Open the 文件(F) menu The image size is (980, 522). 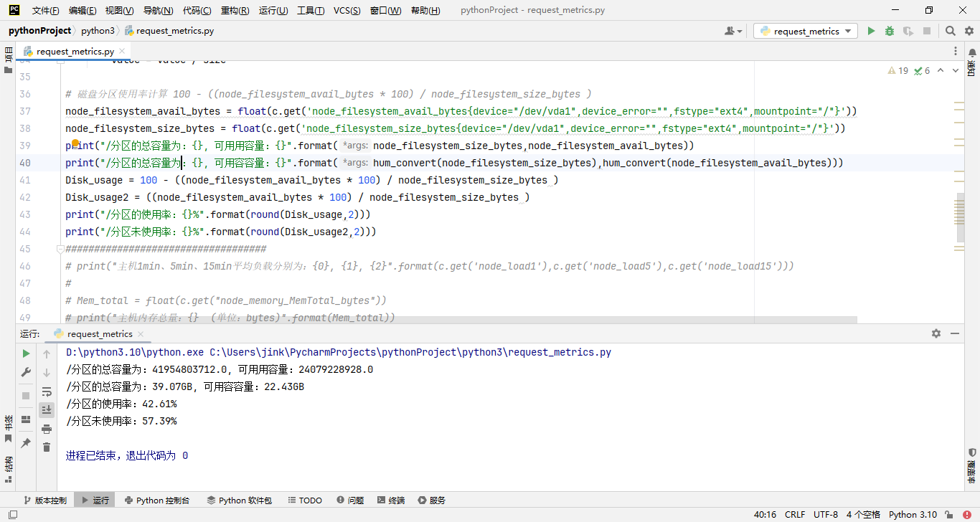[46, 11]
